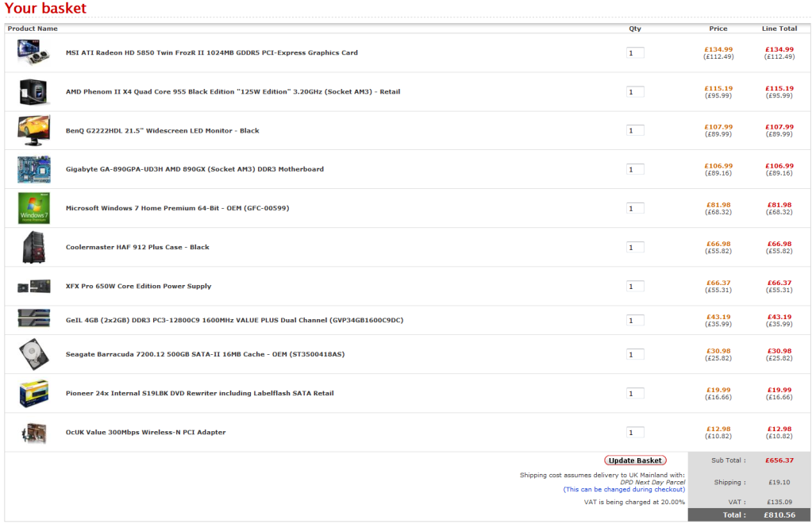Open the OcUK Wireless-N adapter thumbnail
Viewport: 812px width, 524px height.
pyautogui.click(x=33, y=433)
